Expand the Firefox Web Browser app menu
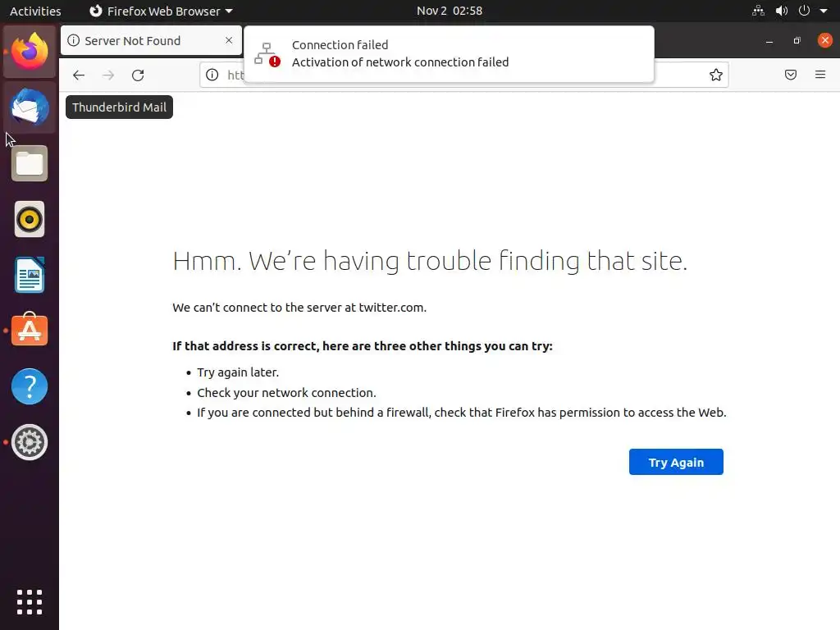The height and width of the screenshot is (630, 840). 161,11
